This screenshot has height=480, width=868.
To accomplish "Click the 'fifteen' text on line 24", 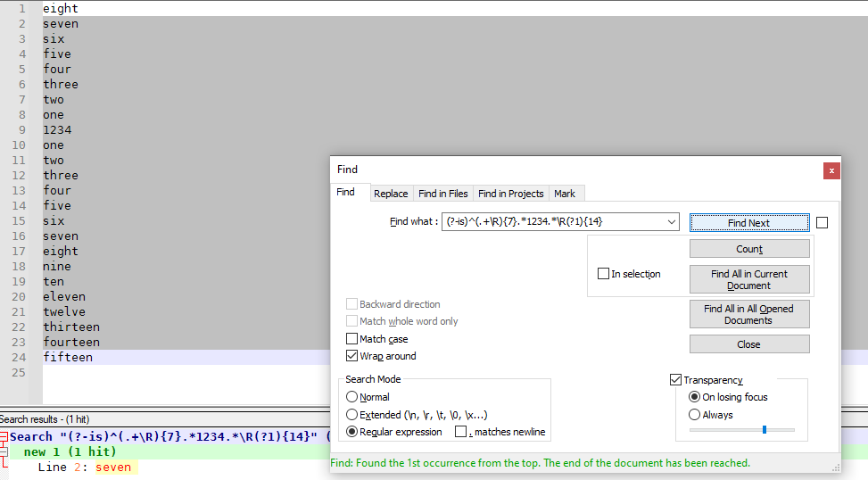I will pos(68,357).
